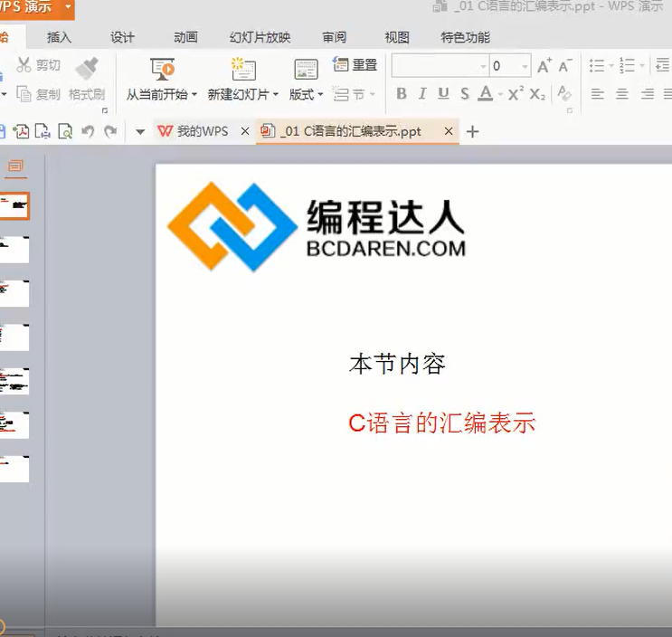Image resolution: width=672 pixels, height=637 pixels.
Task: Open the View (视图) tab
Action: tap(397, 37)
